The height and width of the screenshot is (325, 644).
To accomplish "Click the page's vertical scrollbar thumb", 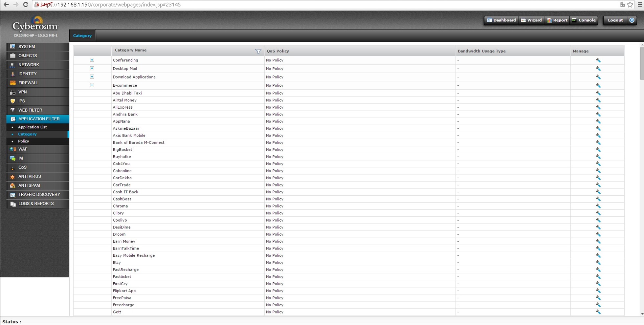I will (642, 63).
